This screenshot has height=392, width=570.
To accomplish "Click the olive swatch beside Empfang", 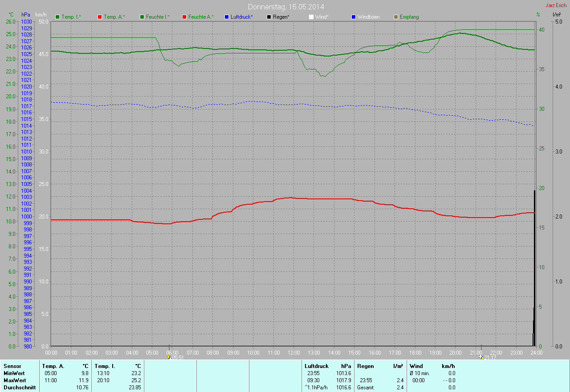I will coord(396,17).
